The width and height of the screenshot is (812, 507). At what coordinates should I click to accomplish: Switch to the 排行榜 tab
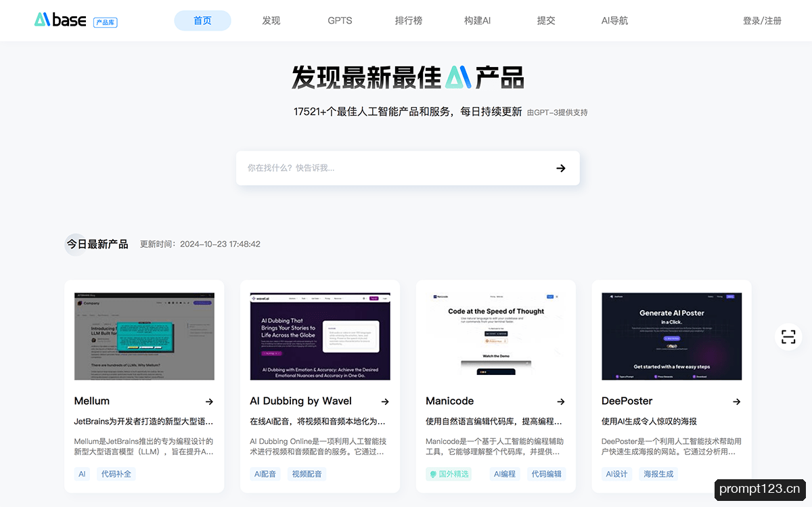[x=409, y=20]
